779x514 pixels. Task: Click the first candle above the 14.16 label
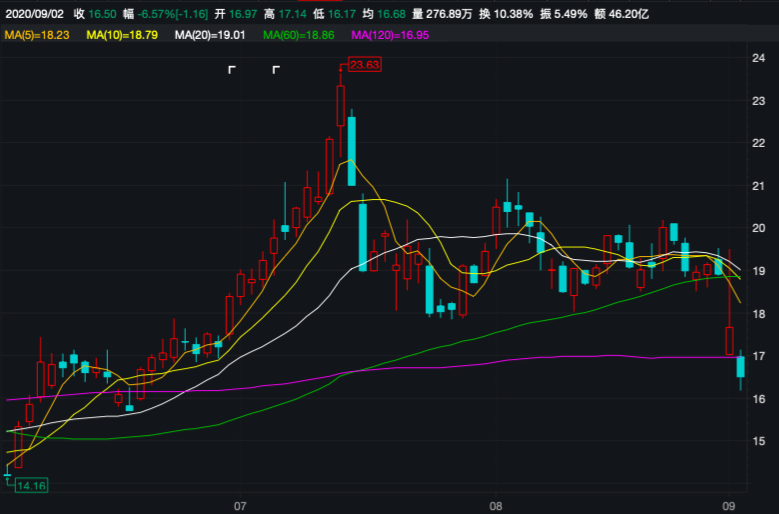[x=8, y=470]
